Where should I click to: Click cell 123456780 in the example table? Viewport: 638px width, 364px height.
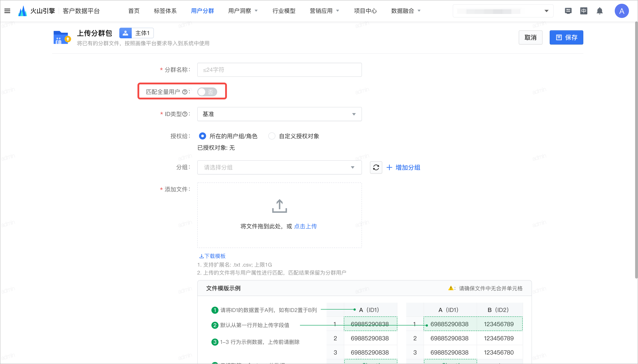click(x=499, y=352)
